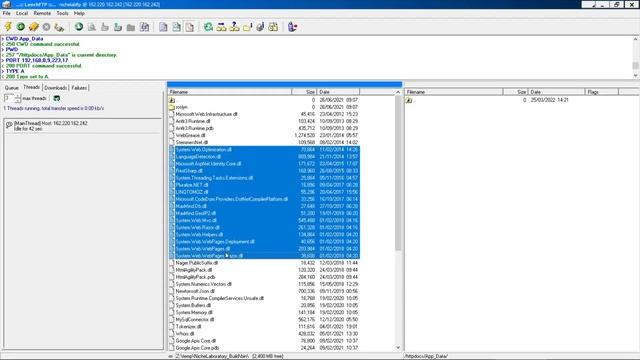Image resolution: width=640 pixels, height=360 pixels.
Task: Click the green hand toolbar icon
Action: [118, 27]
